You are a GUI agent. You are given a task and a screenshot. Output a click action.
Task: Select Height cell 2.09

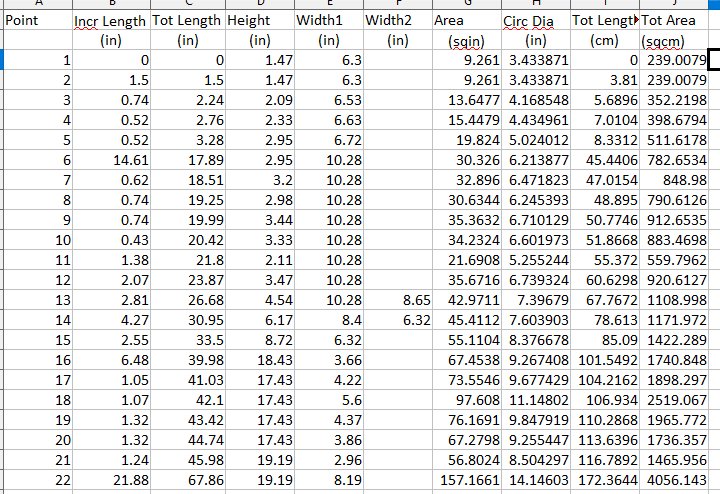click(x=260, y=100)
